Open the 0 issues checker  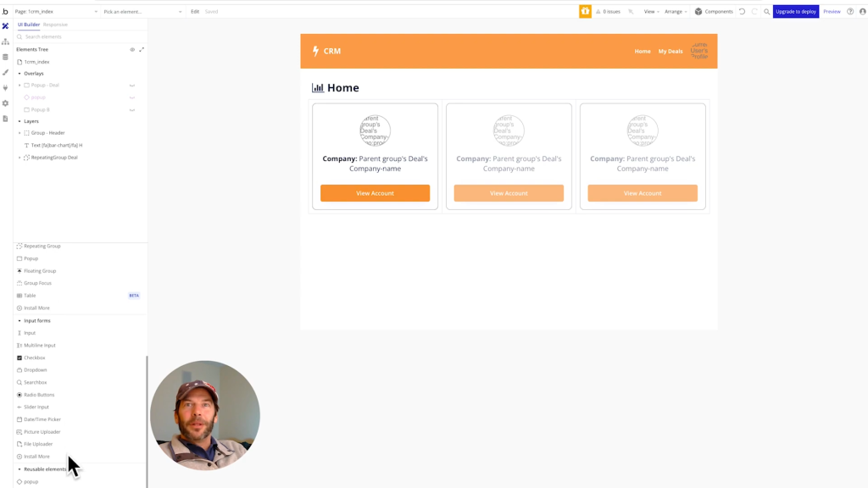(608, 12)
